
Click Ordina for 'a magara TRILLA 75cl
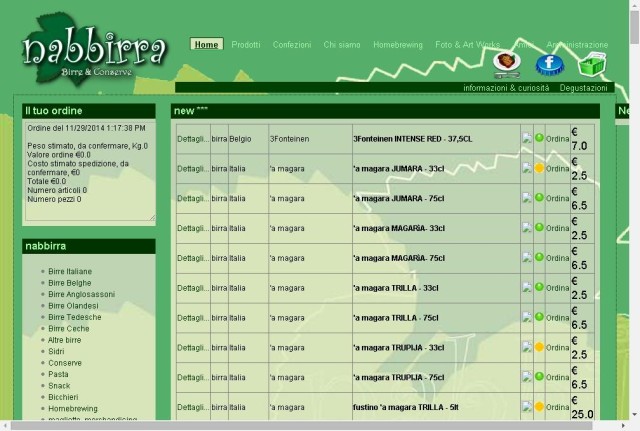pos(558,318)
